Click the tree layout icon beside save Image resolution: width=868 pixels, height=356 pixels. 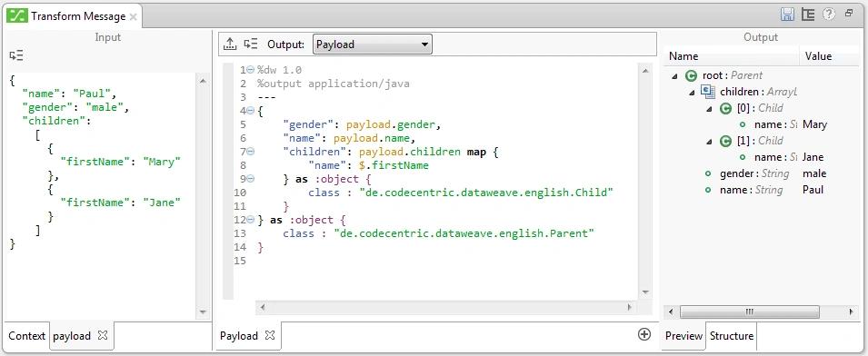tap(808, 15)
